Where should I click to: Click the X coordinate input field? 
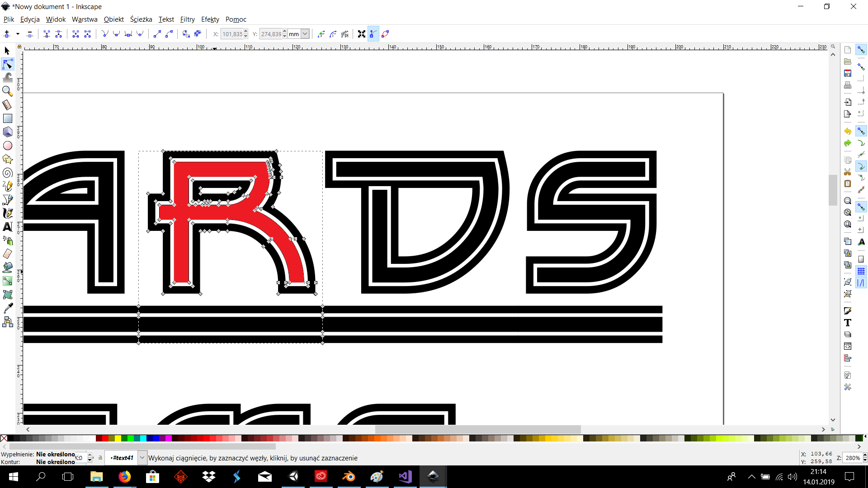coord(232,34)
